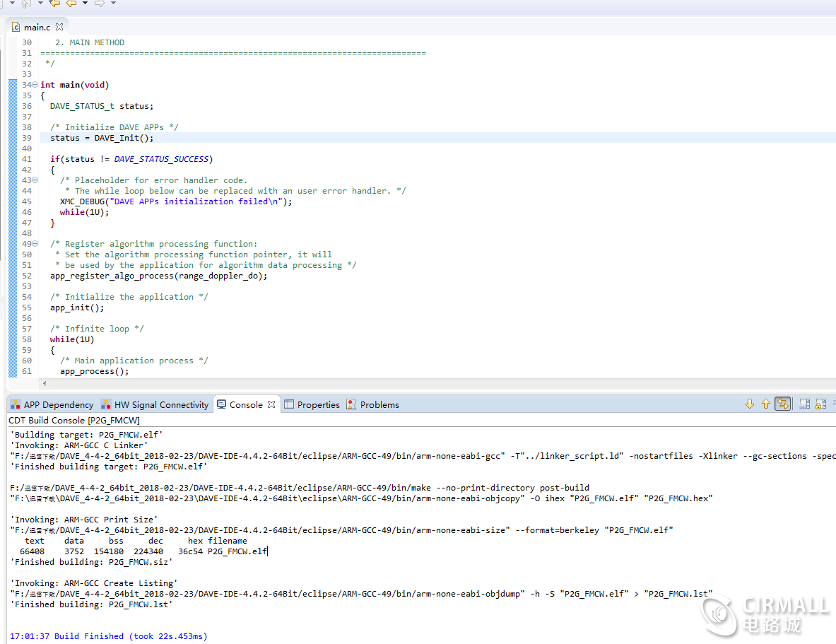Collapse the comment fold at line 43
Viewport: 836px width, 644px height.
(35, 180)
